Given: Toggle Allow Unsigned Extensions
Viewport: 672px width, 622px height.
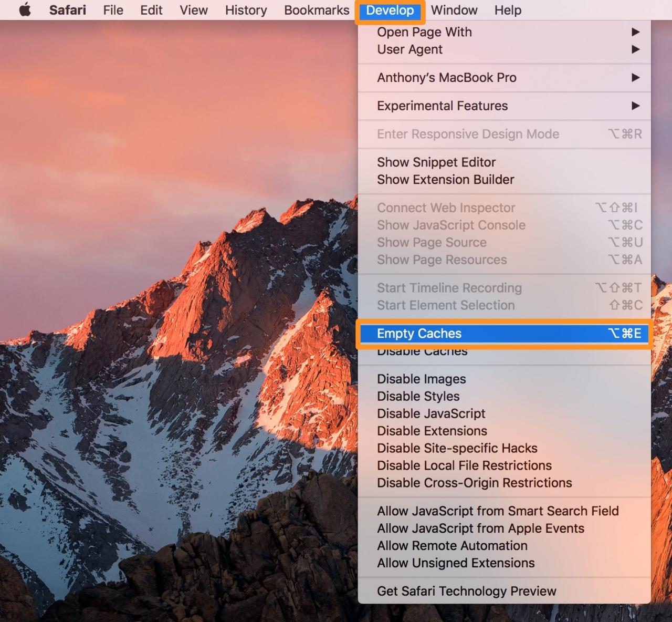Looking at the screenshot, I should 455,563.
